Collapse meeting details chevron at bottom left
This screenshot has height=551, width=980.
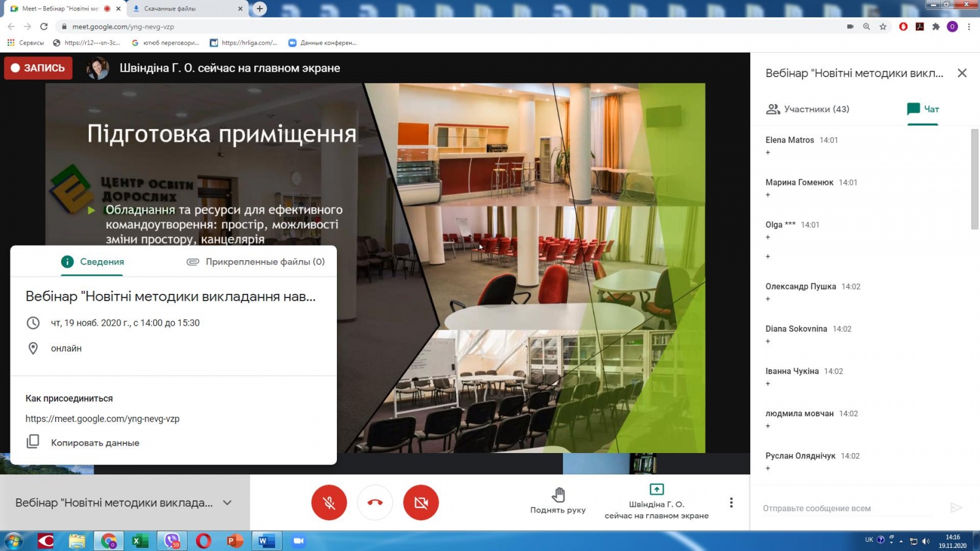(227, 503)
